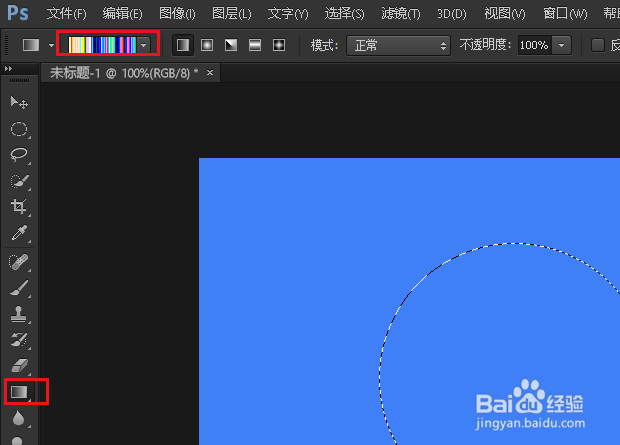Open the 编辑(E) menu
This screenshot has width=620, height=445.
pyautogui.click(x=122, y=14)
